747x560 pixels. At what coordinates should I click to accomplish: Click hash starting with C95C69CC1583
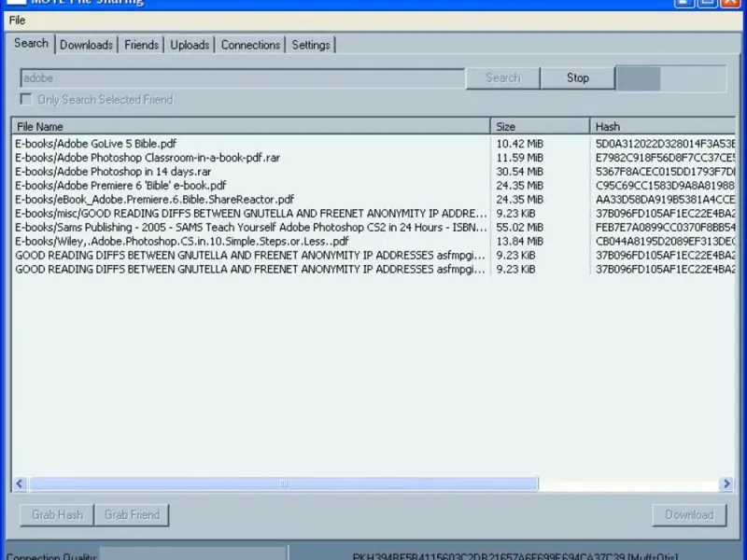pos(665,185)
